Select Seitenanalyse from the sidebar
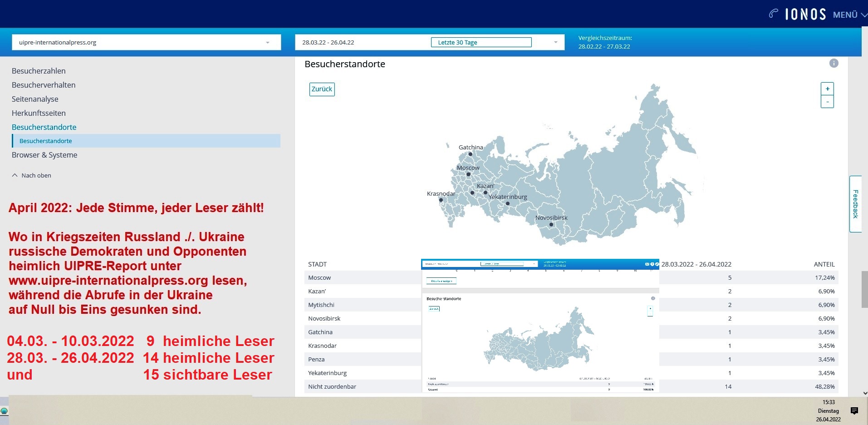This screenshot has width=868, height=425. 35,99
